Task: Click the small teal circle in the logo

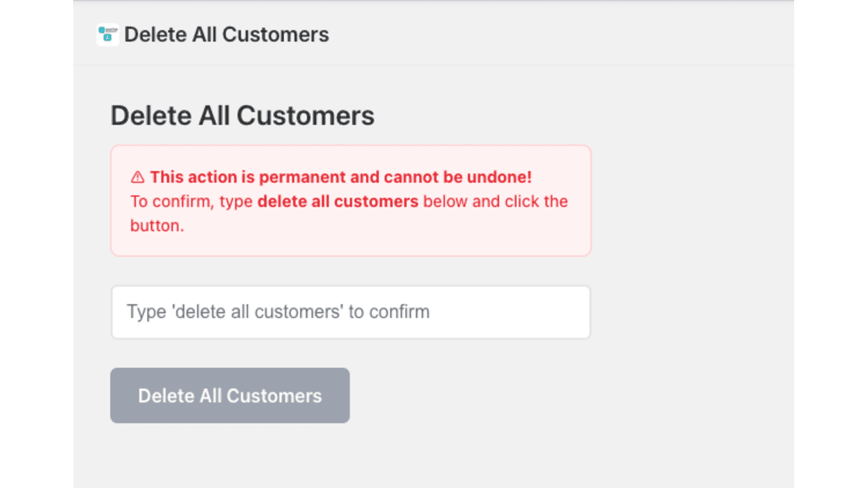Action: tap(102, 30)
